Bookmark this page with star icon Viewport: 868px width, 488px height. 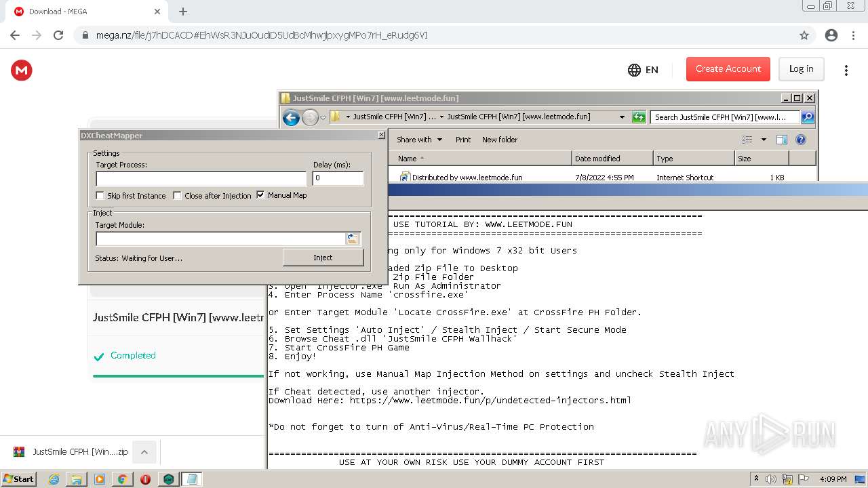pos(804,35)
